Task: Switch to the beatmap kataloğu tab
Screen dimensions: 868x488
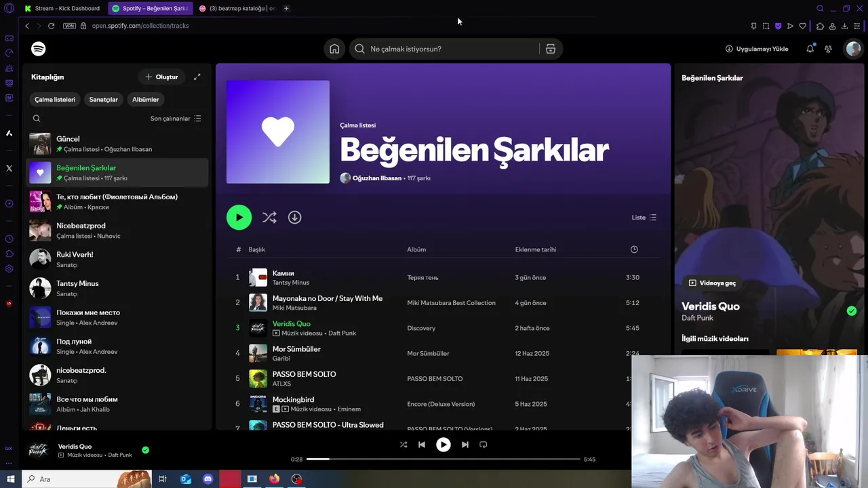Action: point(237,8)
